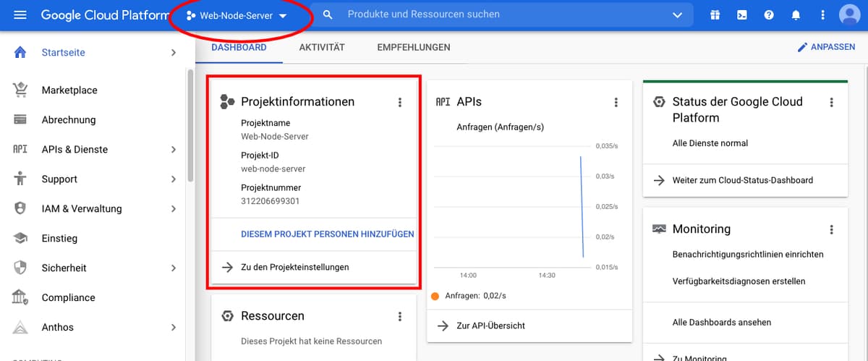868x361 pixels.
Task: Click the IAM & Verwaltung shield icon
Action: click(x=20, y=208)
